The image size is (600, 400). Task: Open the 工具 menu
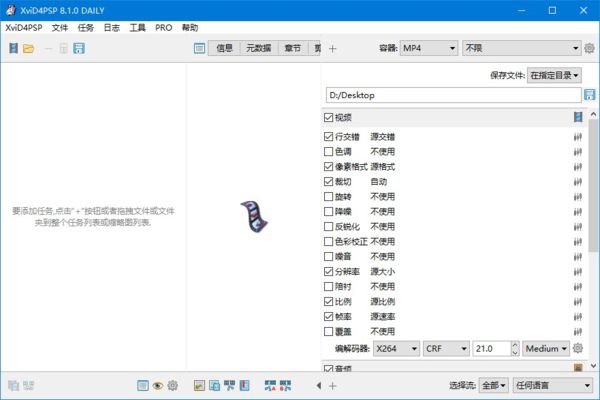(x=137, y=27)
